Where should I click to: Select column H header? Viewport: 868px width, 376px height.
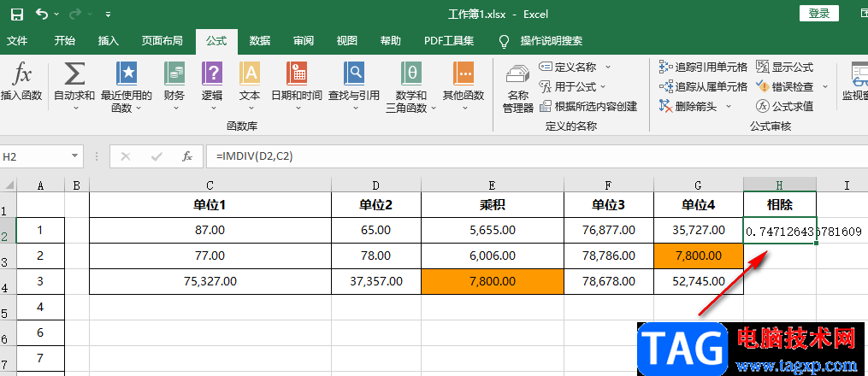(x=779, y=185)
